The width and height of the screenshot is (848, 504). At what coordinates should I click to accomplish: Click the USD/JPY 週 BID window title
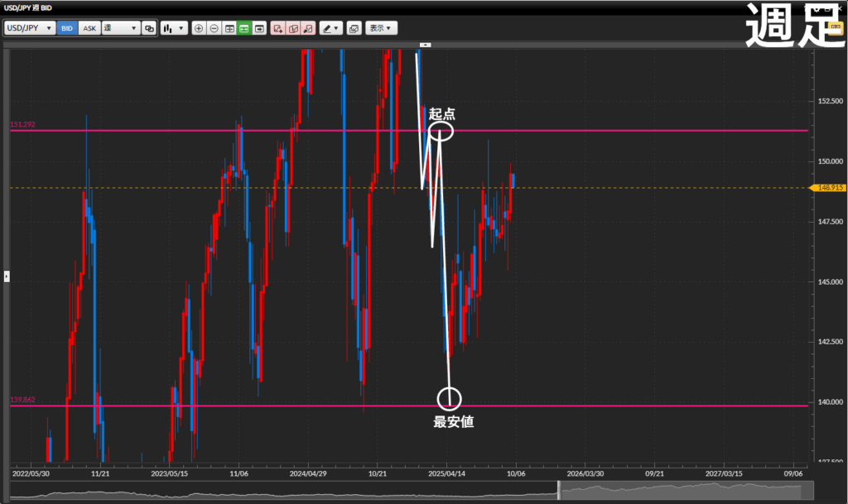click(x=28, y=8)
